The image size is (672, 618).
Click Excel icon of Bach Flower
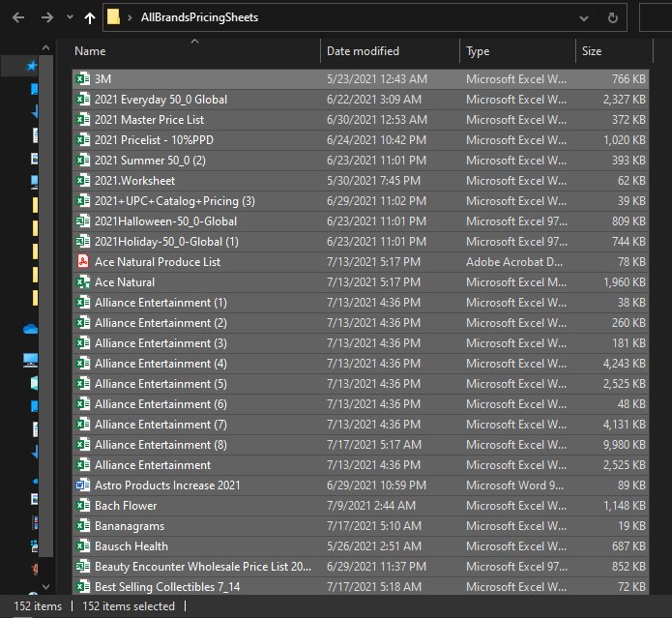point(83,505)
